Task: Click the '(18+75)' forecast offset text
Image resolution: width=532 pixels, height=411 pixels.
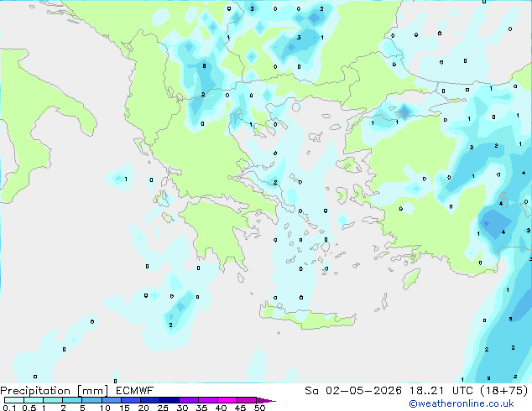Action: tap(504, 391)
